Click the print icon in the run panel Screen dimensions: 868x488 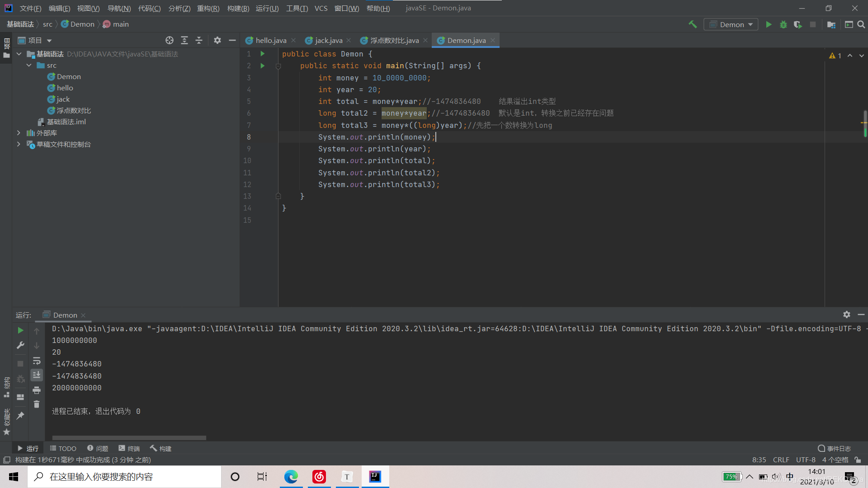coord(37,390)
